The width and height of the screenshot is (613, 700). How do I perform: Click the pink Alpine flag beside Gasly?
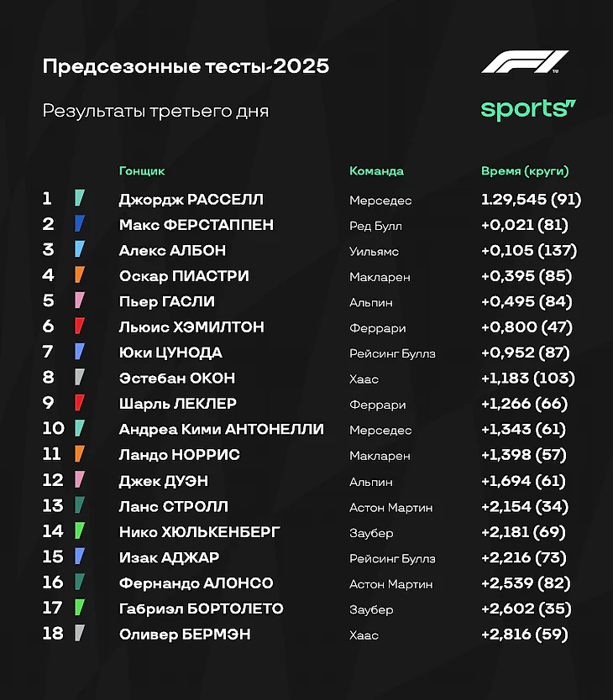click(80, 300)
